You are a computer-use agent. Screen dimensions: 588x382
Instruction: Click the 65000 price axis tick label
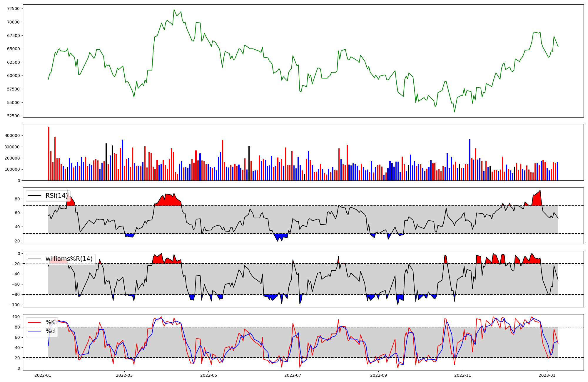coord(14,49)
